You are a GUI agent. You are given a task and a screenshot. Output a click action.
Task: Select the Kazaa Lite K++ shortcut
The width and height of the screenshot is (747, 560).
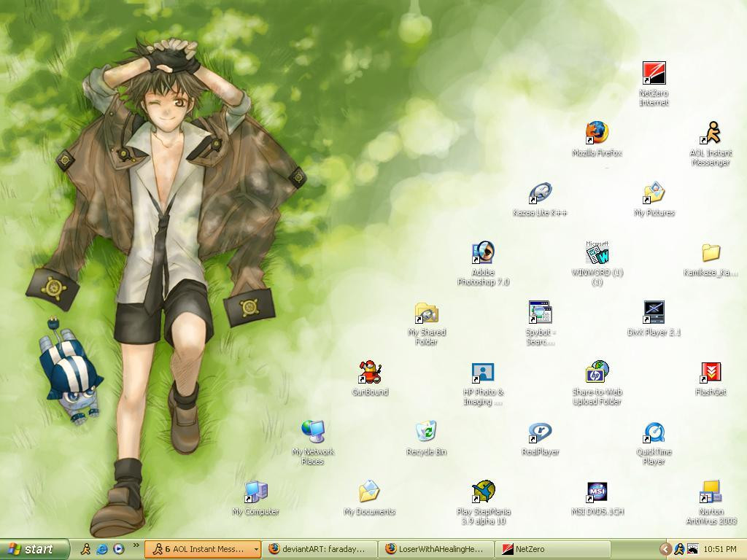click(x=540, y=192)
